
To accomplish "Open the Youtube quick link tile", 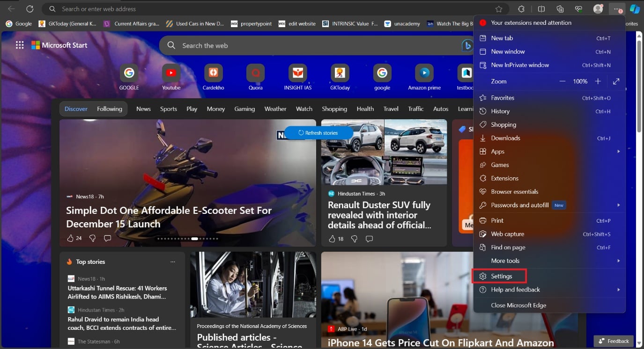I will click(171, 77).
